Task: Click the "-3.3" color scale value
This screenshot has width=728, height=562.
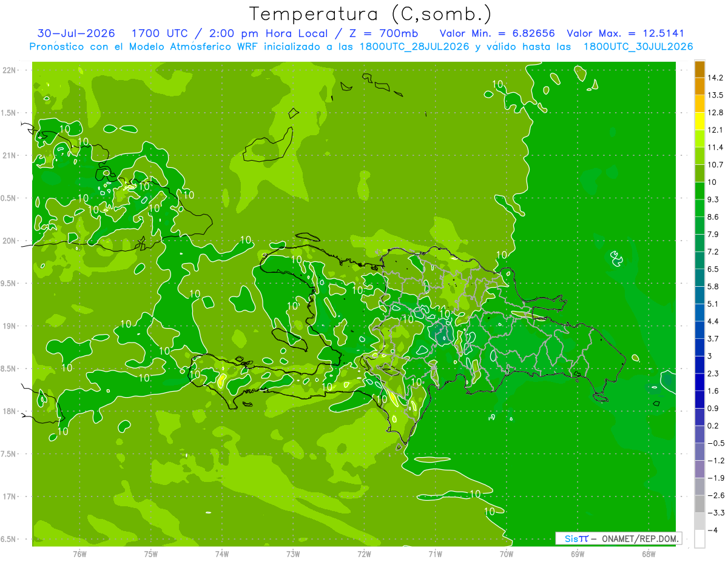Action: coord(715,513)
